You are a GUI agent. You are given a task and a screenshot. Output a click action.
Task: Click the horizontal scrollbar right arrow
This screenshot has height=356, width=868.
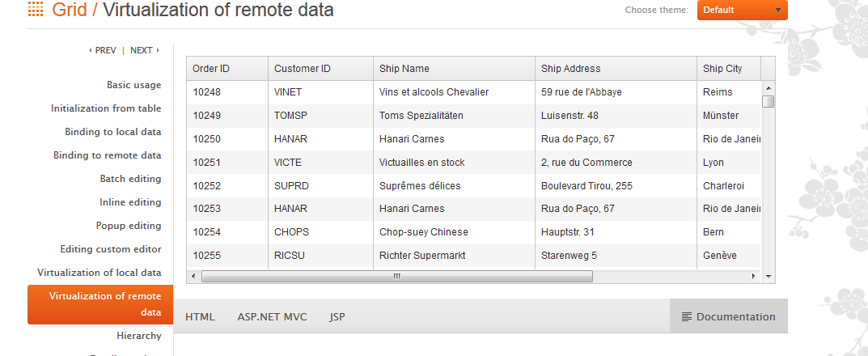coord(753,276)
